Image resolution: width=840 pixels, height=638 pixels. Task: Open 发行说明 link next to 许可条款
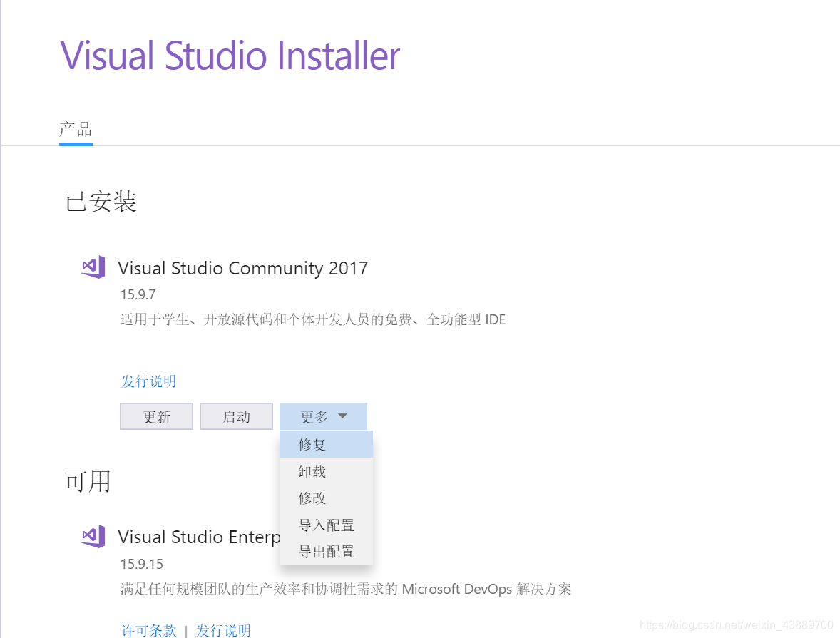coord(223,630)
